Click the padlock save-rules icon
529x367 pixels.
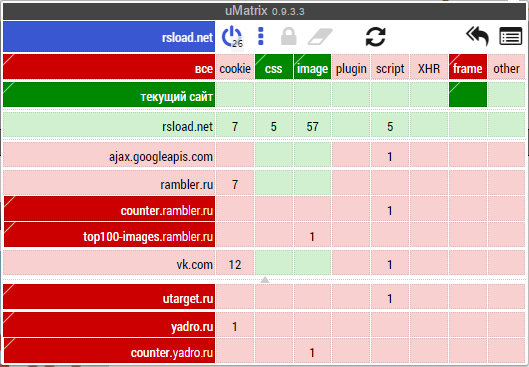point(288,36)
